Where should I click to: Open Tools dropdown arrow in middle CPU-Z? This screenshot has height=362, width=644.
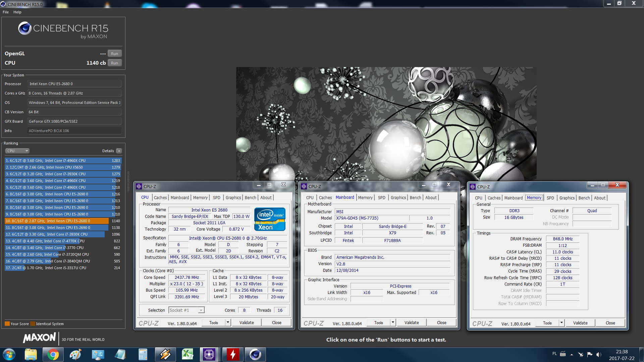393,322
